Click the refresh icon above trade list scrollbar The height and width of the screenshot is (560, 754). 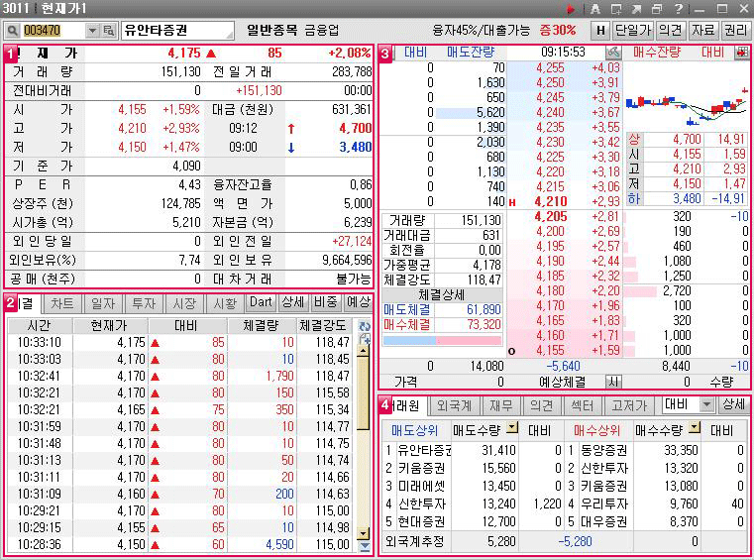[365, 326]
